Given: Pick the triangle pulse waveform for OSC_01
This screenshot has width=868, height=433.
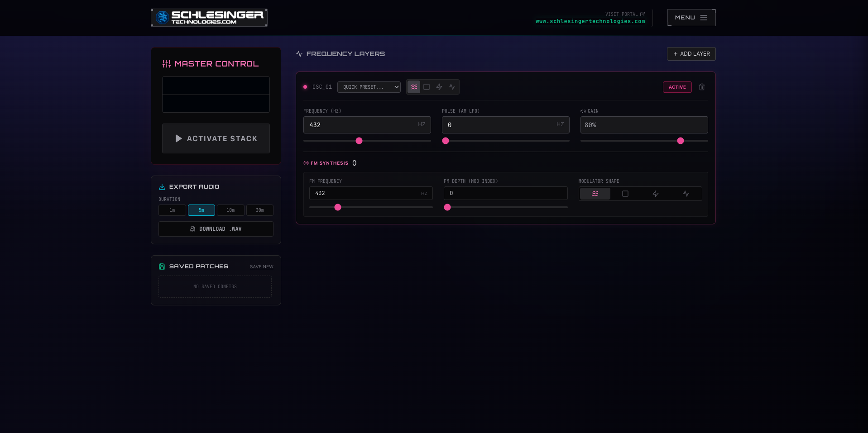Looking at the screenshot, I should (x=452, y=87).
